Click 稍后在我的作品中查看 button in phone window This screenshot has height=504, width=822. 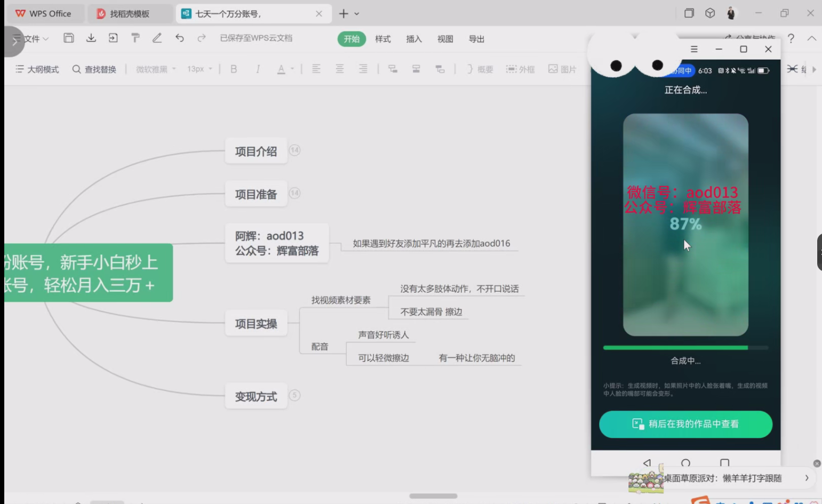685,424
